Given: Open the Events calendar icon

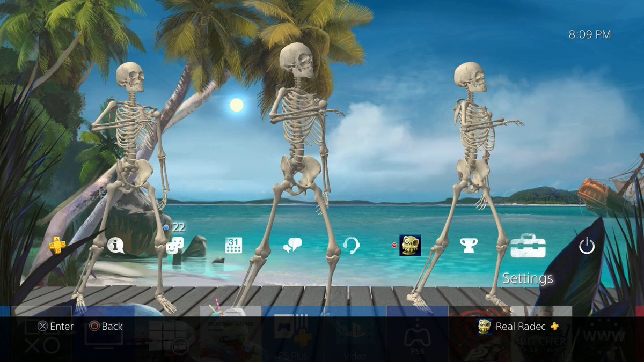Looking at the screenshot, I should click(x=233, y=245).
